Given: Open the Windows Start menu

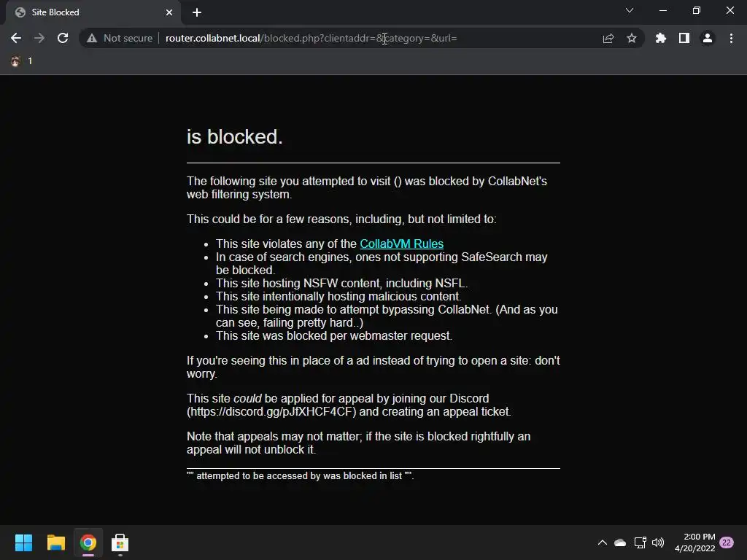Looking at the screenshot, I should [23, 542].
